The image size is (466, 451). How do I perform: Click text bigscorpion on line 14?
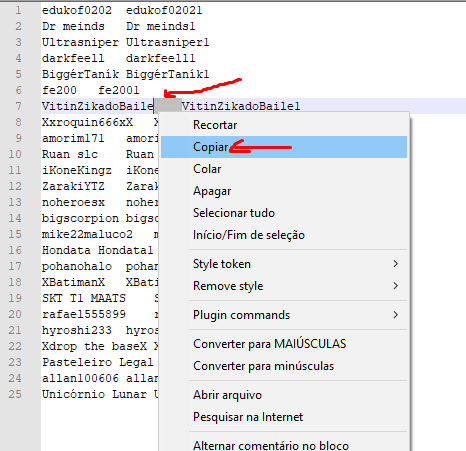click(80, 218)
